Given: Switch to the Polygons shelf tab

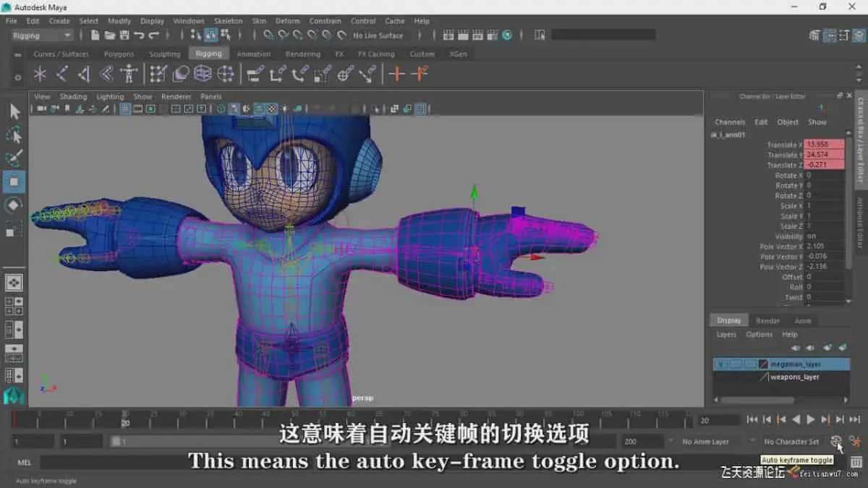Looking at the screenshot, I should [x=119, y=54].
